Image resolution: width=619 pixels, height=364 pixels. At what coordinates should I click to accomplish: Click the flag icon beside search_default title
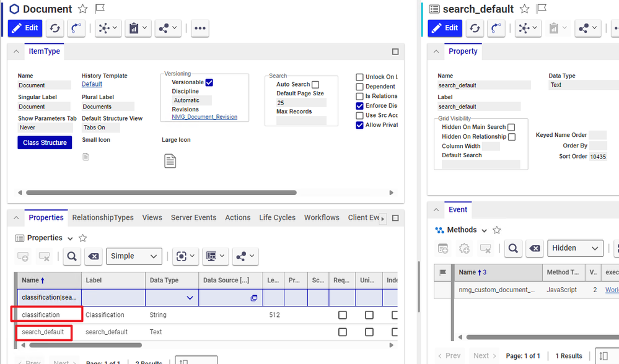click(541, 9)
